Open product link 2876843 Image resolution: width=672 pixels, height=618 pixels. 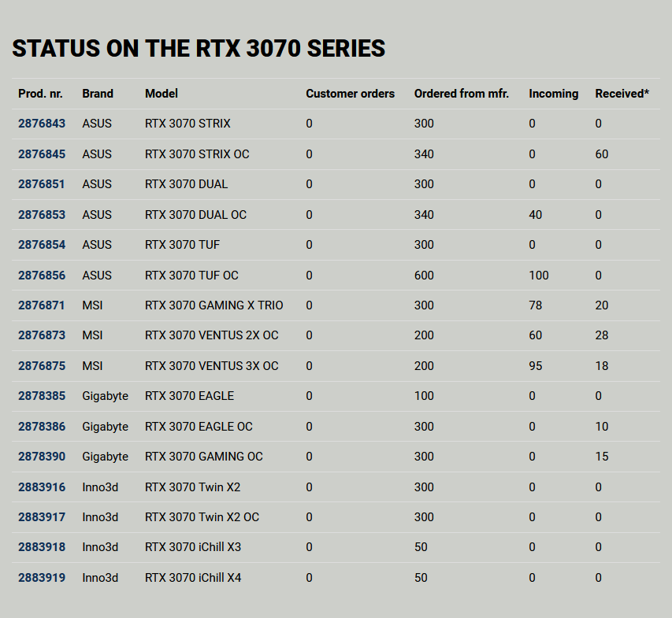click(x=42, y=124)
